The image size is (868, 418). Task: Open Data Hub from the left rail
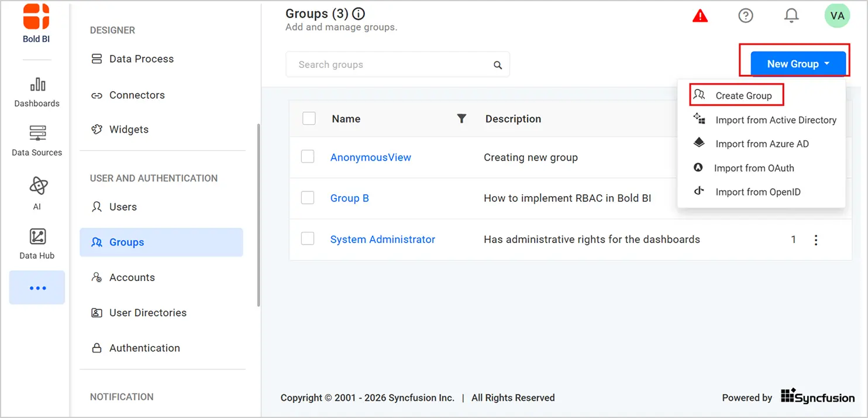pyautogui.click(x=37, y=244)
